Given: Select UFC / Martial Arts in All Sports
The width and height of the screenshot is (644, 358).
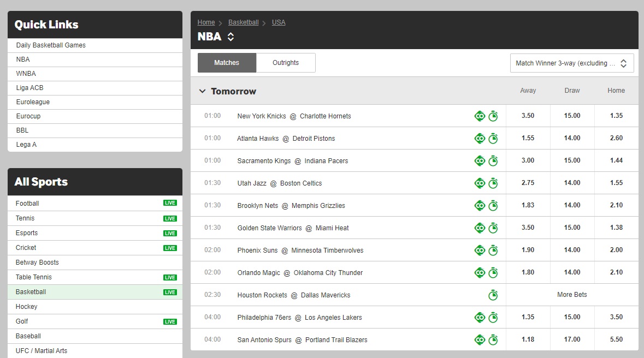Looking at the screenshot, I should (95, 351).
